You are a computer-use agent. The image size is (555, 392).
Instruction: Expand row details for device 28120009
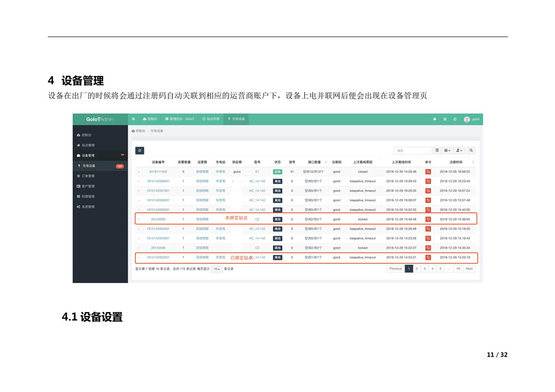click(139, 219)
